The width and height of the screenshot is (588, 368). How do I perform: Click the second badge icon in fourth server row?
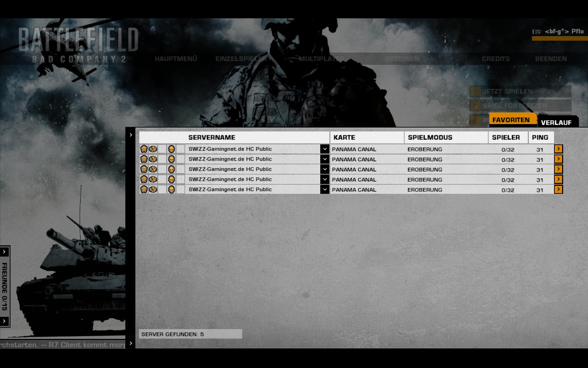(x=153, y=179)
